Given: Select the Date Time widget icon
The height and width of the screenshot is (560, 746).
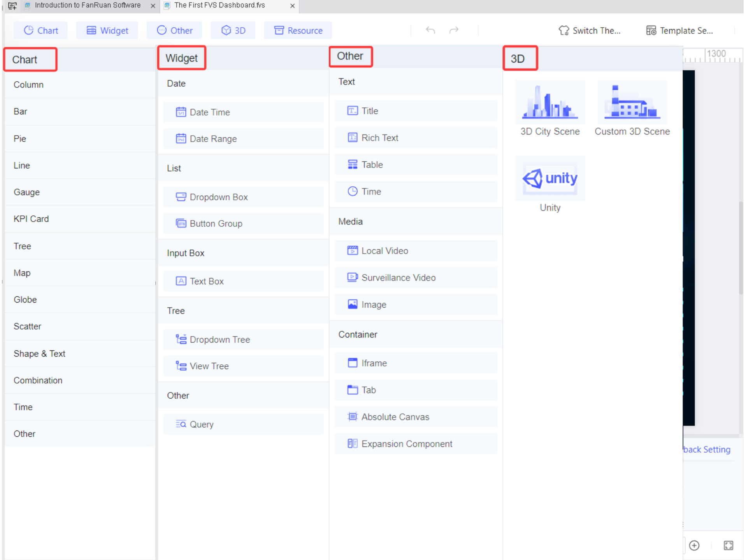Looking at the screenshot, I should click(181, 112).
